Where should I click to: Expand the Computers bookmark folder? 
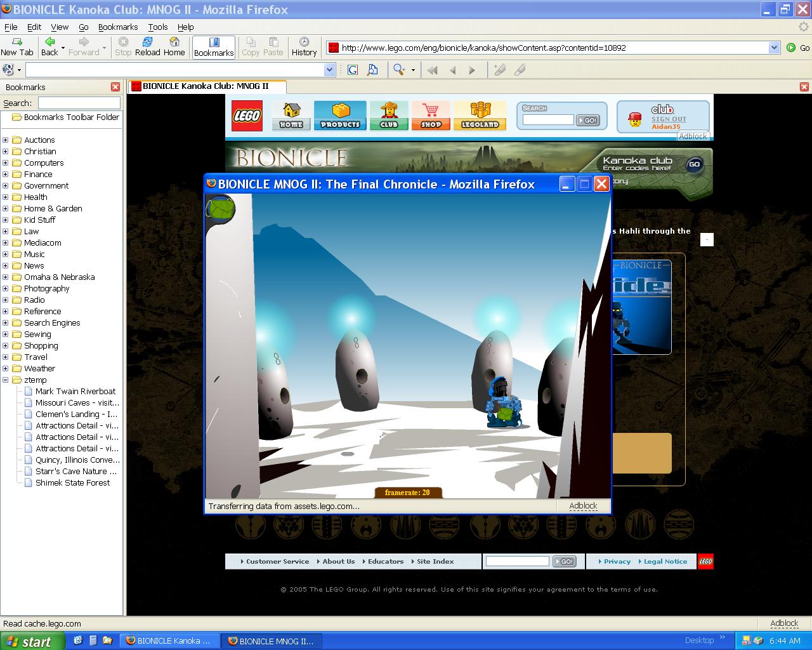point(6,163)
